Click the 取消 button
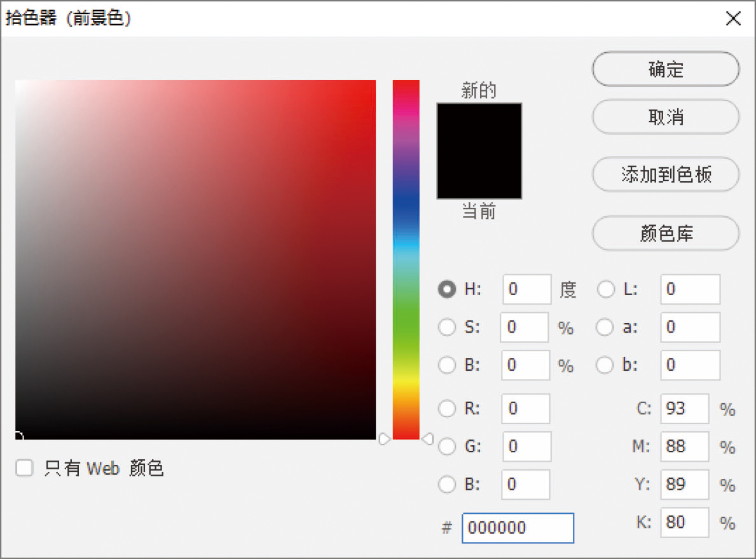756x559 pixels. (x=666, y=118)
